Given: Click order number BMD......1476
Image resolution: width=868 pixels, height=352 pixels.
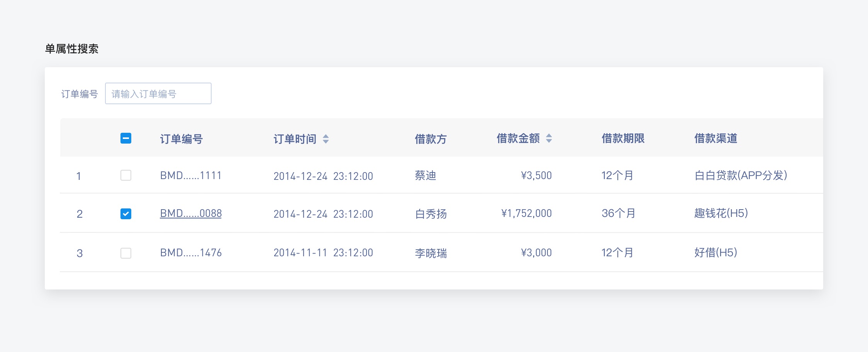Looking at the screenshot, I should [x=191, y=253].
